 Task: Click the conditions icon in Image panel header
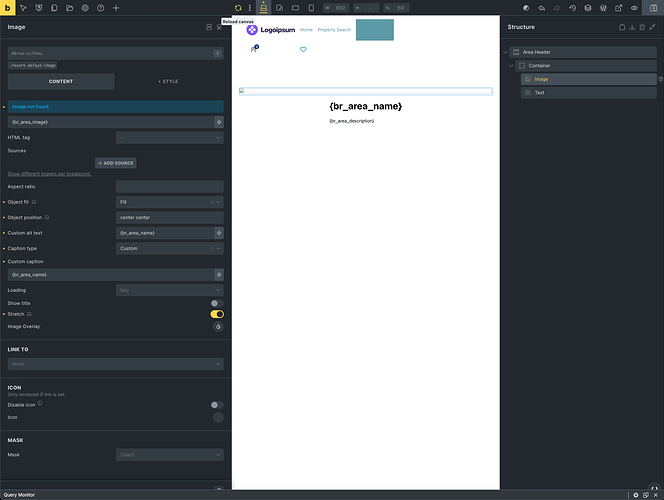(x=219, y=27)
